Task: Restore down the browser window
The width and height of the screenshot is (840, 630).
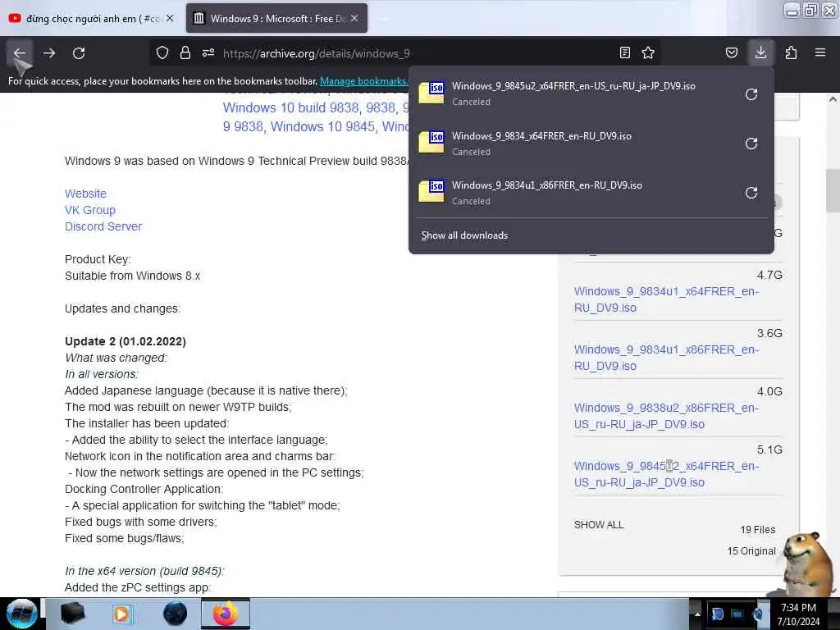Action: pyautogui.click(x=811, y=10)
